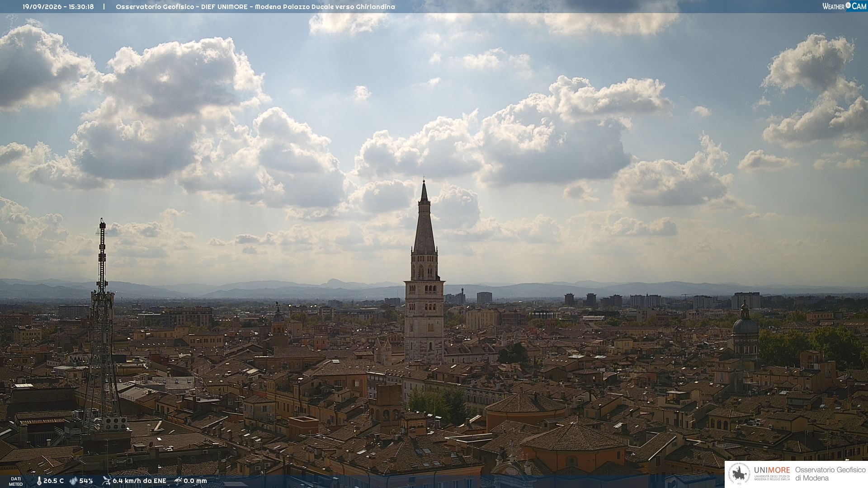Select the 19/09/2026 timestamp text

[x=58, y=7]
